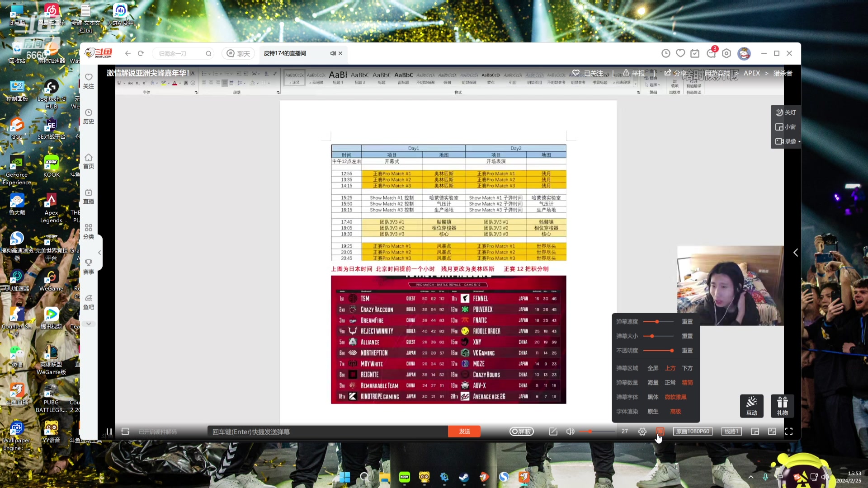Refresh the page with the reload icon

pos(141,53)
